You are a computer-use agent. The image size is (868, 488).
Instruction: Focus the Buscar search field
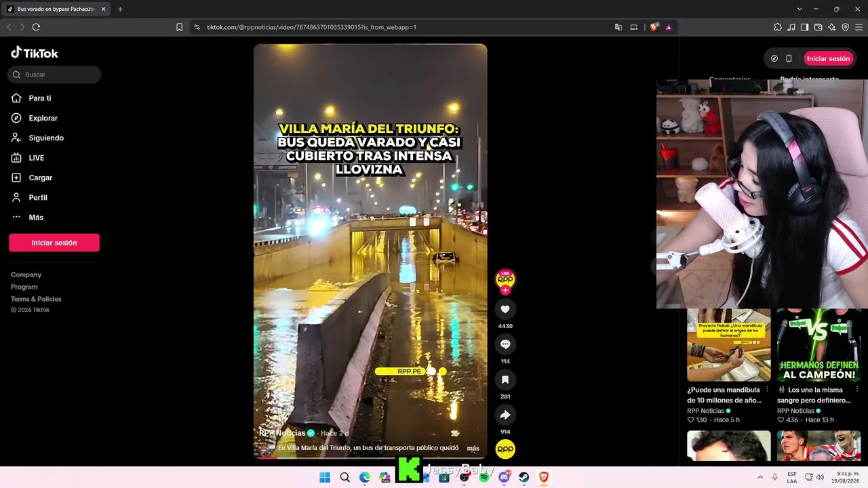54,75
